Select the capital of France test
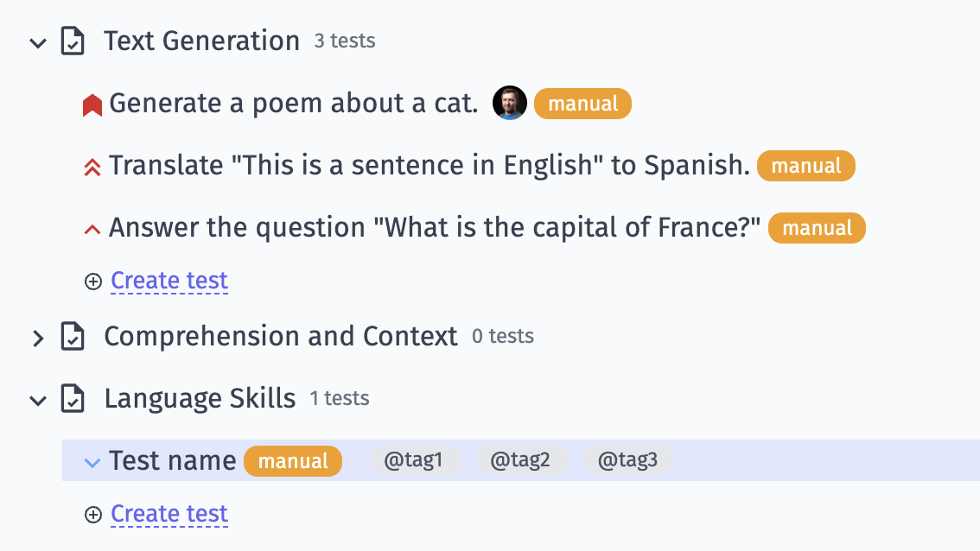 [x=432, y=227]
